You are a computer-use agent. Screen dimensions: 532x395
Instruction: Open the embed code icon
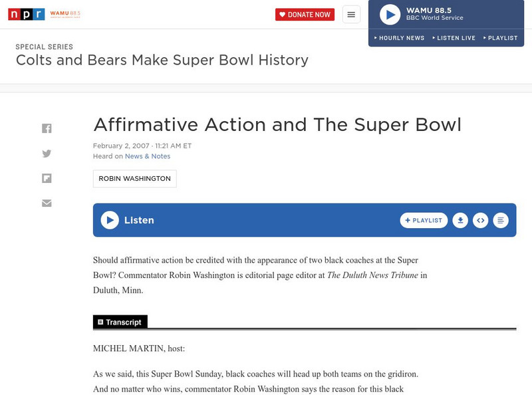[x=480, y=220]
